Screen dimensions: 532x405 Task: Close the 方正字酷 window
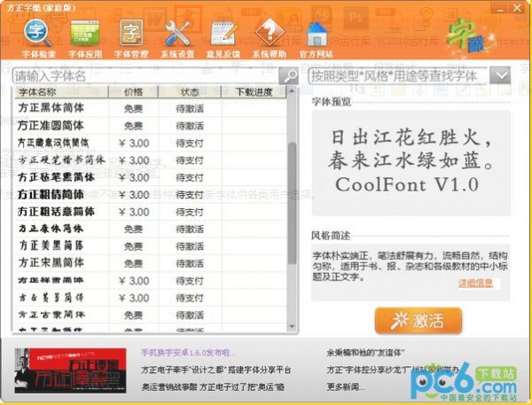point(518,8)
